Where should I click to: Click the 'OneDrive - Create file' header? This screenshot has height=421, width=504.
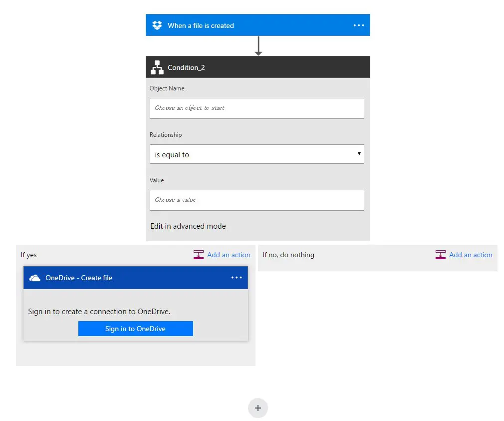tap(136, 278)
